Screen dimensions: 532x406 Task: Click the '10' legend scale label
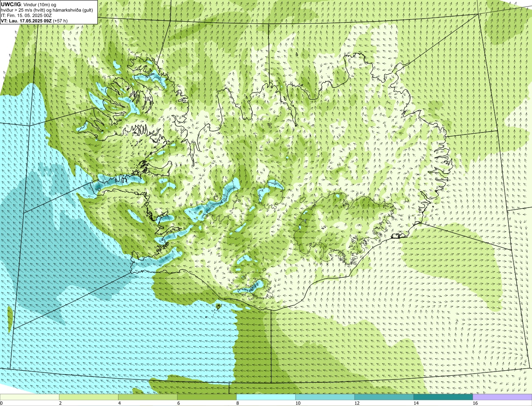click(298, 403)
